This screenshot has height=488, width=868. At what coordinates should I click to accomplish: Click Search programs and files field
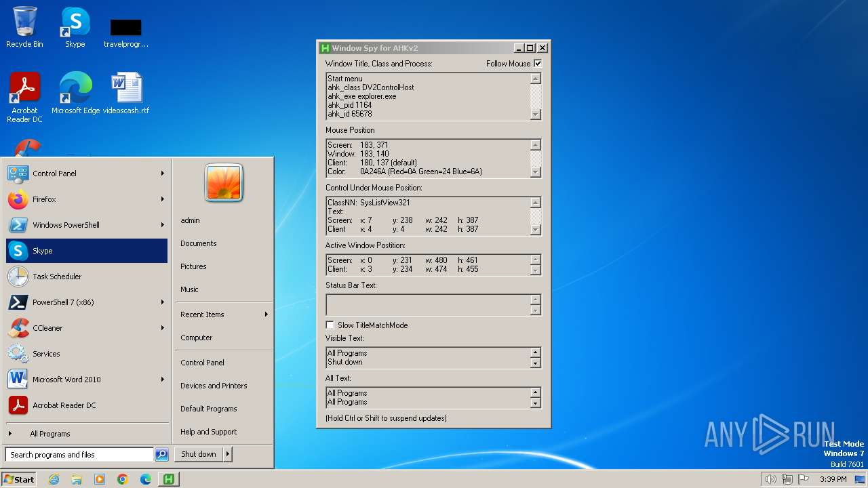(79, 455)
